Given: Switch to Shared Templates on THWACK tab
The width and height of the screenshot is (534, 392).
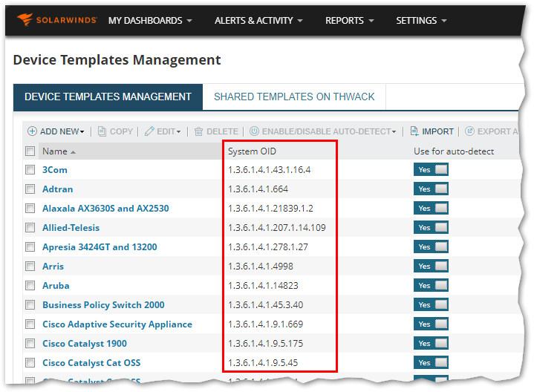Looking at the screenshot, I should click(x=294, y=97).
